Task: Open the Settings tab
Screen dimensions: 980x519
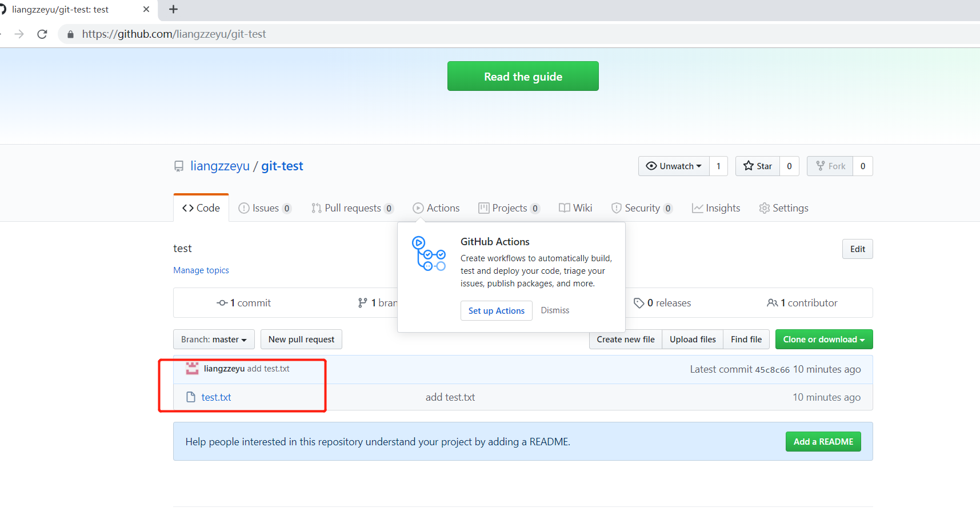Action: point(783,208)
